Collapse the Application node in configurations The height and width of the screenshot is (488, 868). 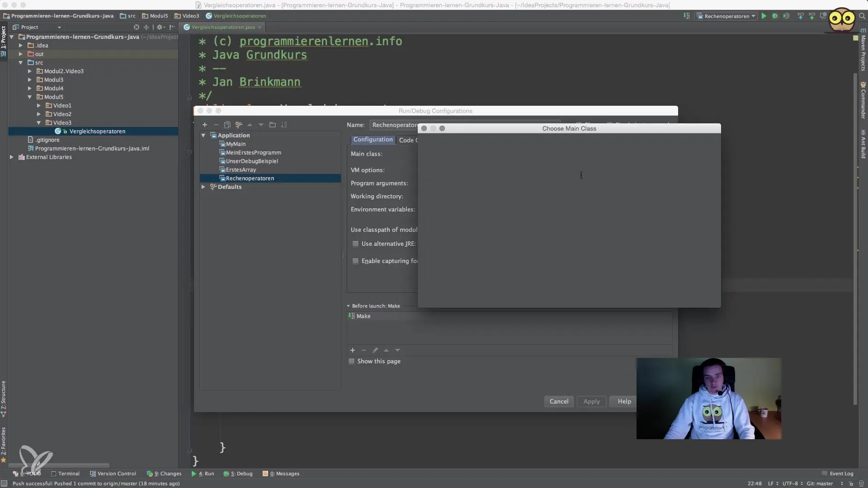click(203, 136)
